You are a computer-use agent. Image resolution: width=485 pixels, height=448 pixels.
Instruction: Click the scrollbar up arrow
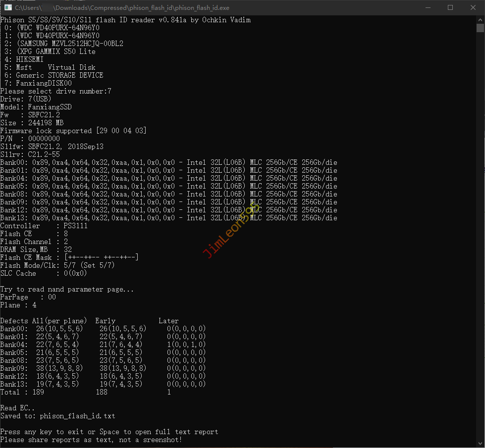coord(480,19)
